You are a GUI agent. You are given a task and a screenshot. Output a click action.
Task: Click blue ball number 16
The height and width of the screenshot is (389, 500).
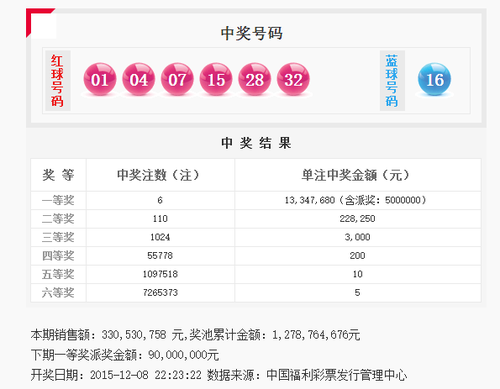click(x=434, y=79)
